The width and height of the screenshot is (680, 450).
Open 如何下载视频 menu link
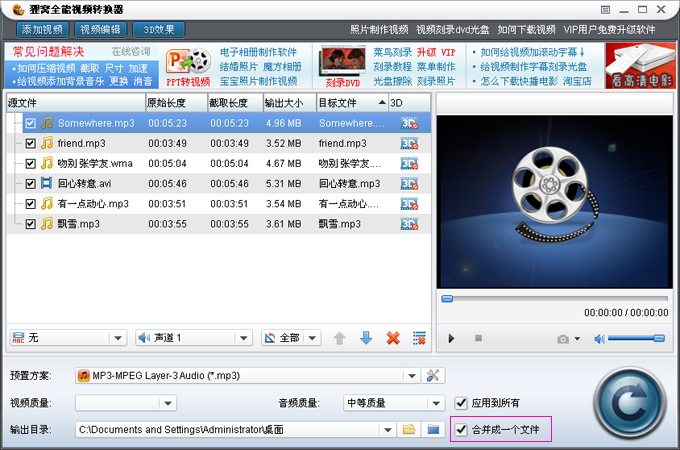click(x=526, y=29)
